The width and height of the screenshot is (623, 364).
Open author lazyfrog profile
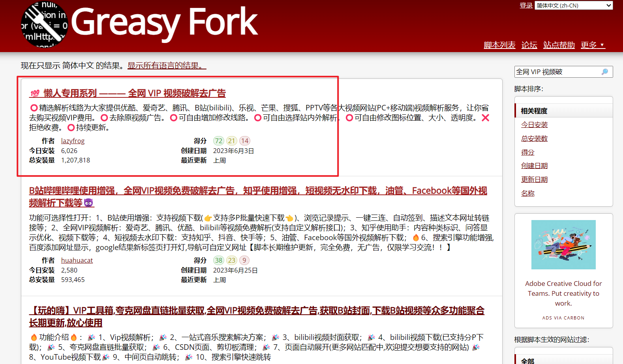pos(73,141)
